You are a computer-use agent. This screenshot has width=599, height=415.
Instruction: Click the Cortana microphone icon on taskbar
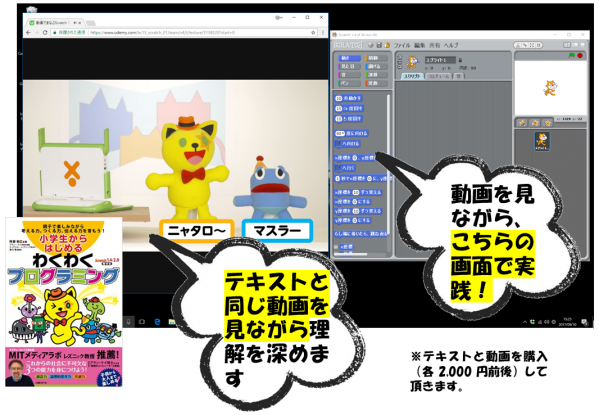[x=128, y=322]
